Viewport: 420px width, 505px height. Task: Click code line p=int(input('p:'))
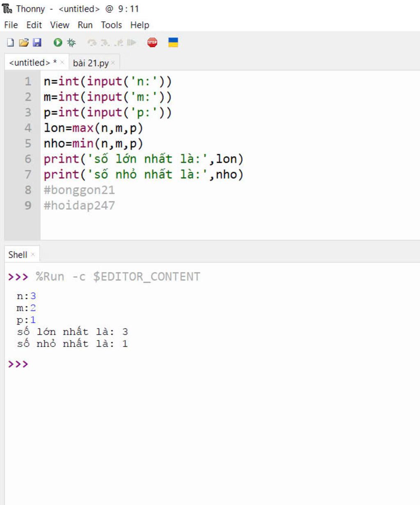(107, 112)
